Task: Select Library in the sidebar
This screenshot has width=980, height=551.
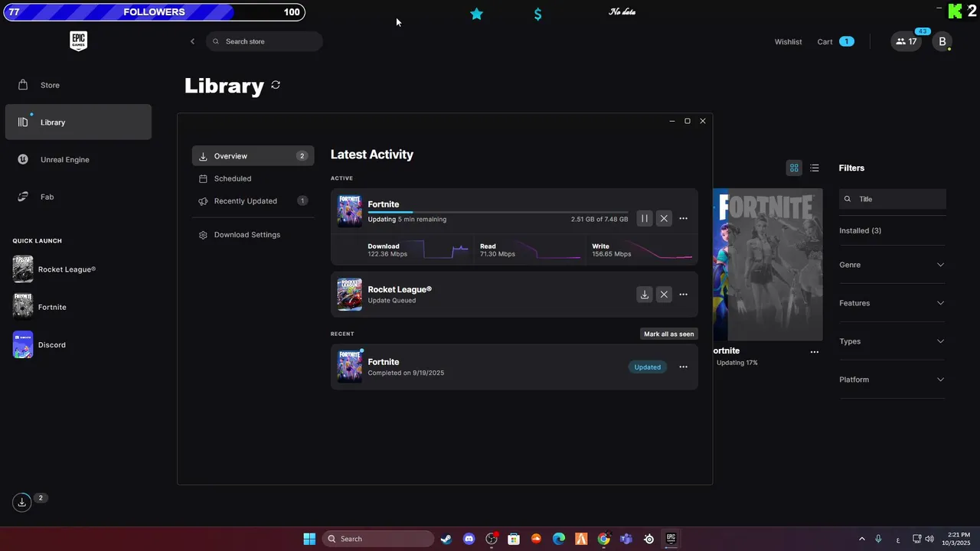Action: (x=78, y=122)
